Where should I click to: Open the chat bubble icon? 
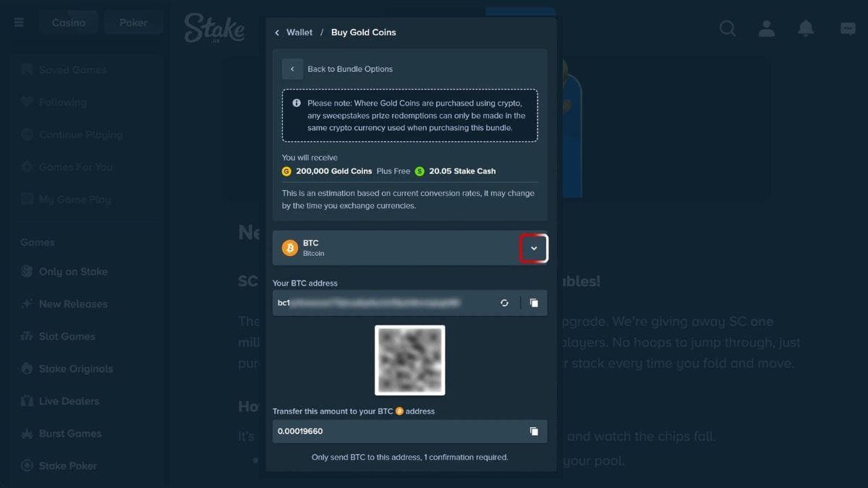tap(848, 28)
